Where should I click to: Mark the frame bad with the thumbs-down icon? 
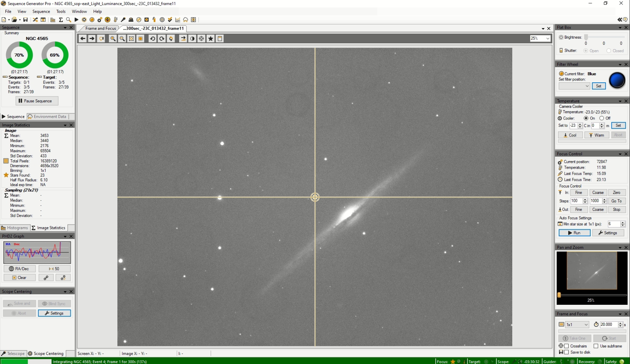pos(101,39)
